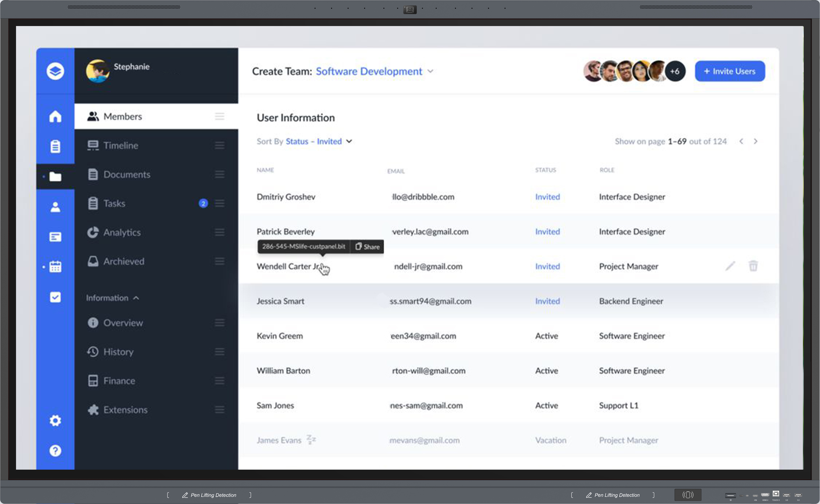Viewport: 820px width, 504px height.
Task: Open the Sort By Status - Invited dropdown
Action: point(319,141)
